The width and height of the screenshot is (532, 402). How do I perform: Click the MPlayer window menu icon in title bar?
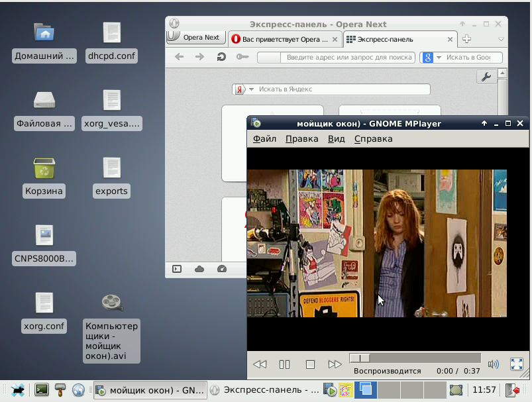[256, 123]
